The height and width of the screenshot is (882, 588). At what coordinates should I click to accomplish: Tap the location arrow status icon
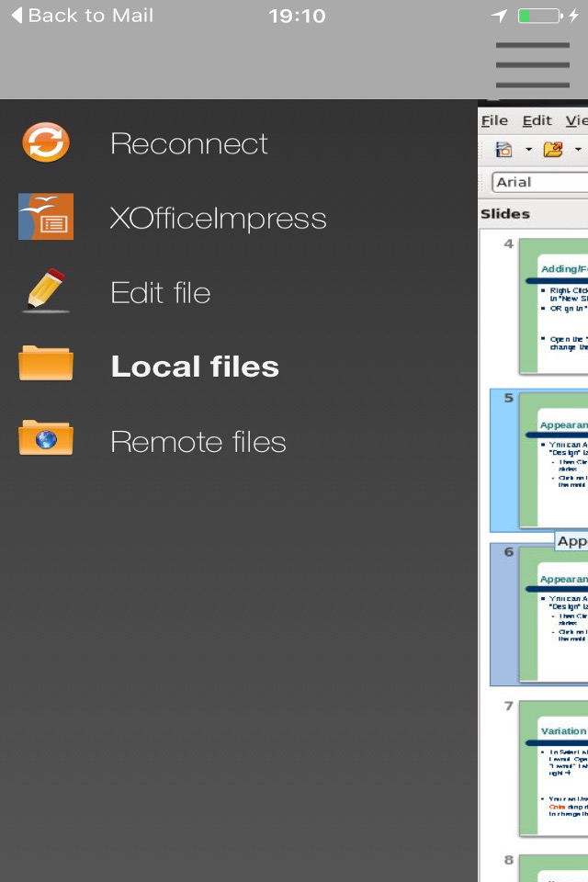point(499,16)
